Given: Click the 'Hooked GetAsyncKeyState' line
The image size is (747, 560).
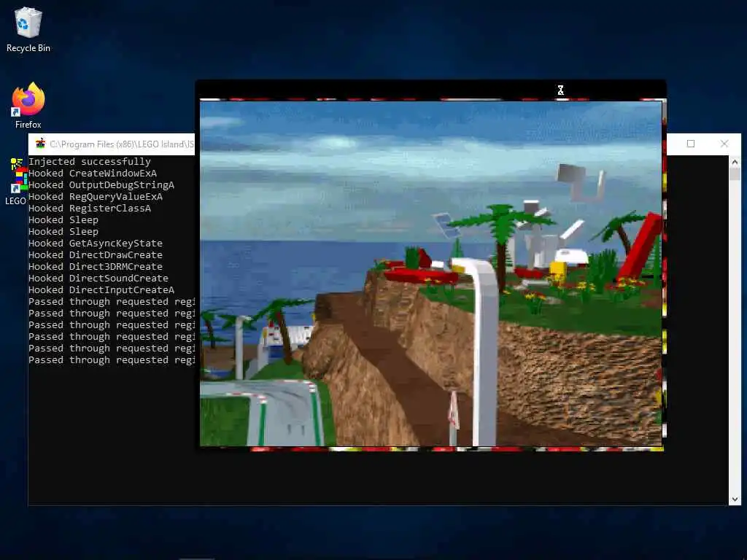Looking at the screenshot, I should pos(96,244).
